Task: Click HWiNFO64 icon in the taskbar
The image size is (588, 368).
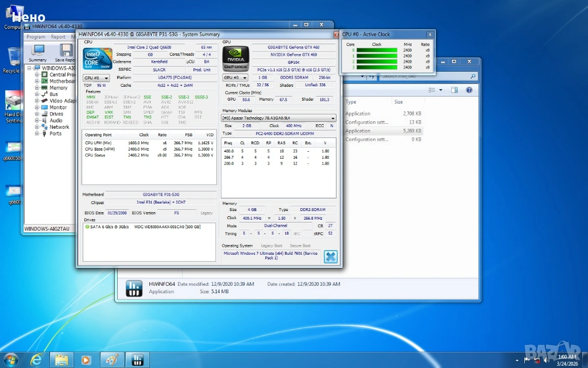Action: click(x=137, y=360)
